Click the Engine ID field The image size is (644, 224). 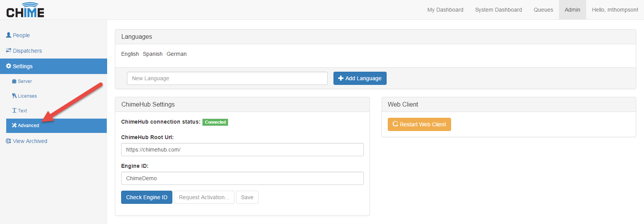(x=242, y=178)
